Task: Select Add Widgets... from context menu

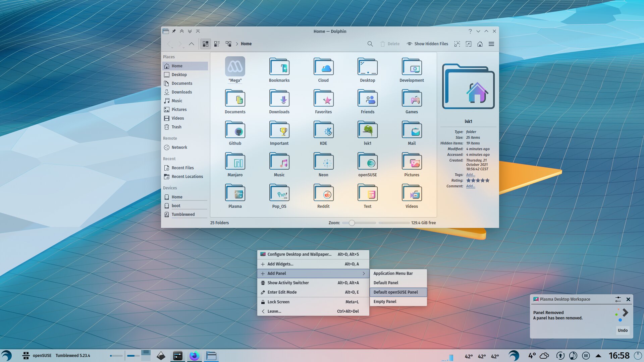Action: [313, 264]
